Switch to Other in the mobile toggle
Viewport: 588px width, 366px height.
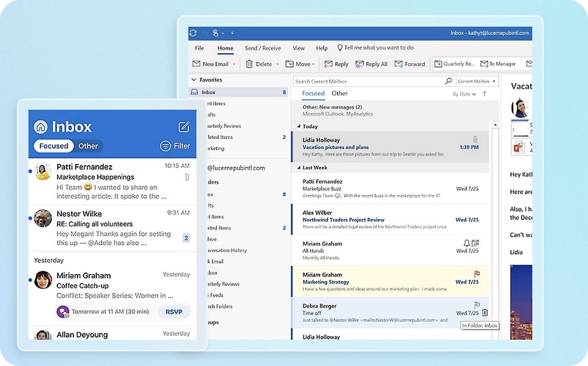coord(88,146)
